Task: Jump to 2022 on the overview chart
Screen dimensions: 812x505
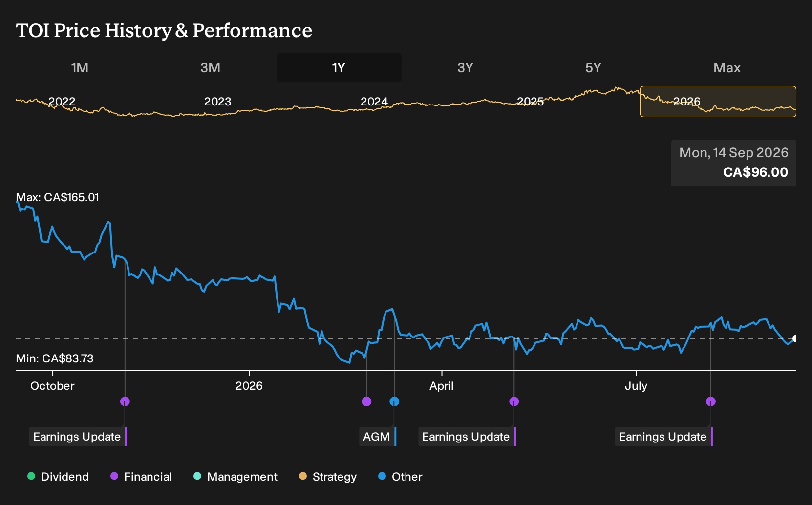Action: tap(62, 102)
